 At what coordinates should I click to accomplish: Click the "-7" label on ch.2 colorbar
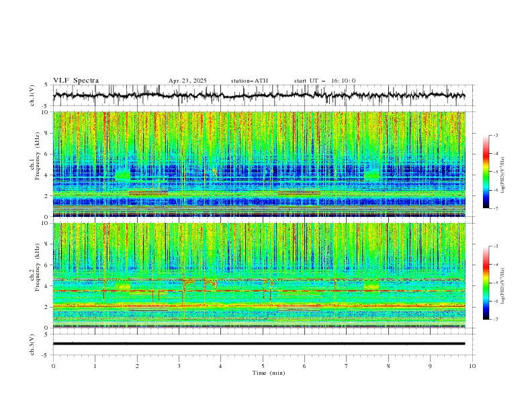(495, 320)
